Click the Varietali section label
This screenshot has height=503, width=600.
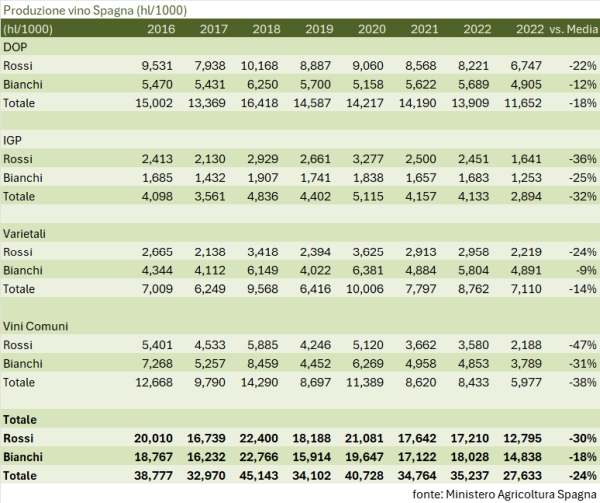[26, 235]
